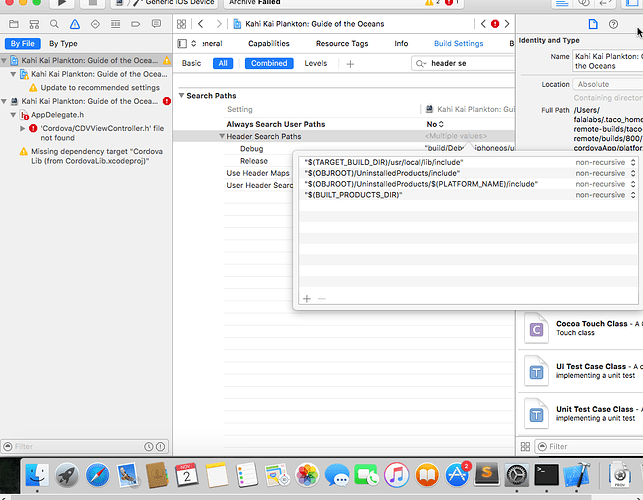The image size is (643, 500).
Task: Select the Missing dependency target Cordova warning
Action: (96, 156)
